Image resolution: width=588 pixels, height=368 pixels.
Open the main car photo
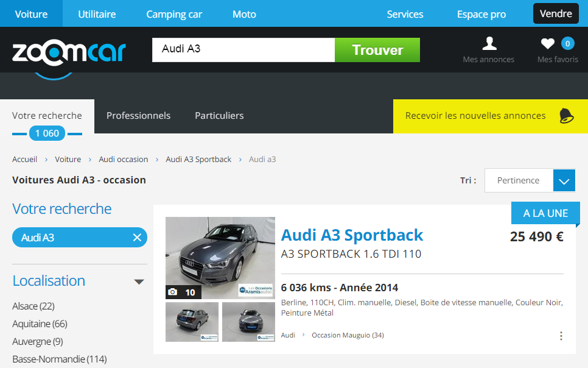pyautogui.click(x=220, y=258)
